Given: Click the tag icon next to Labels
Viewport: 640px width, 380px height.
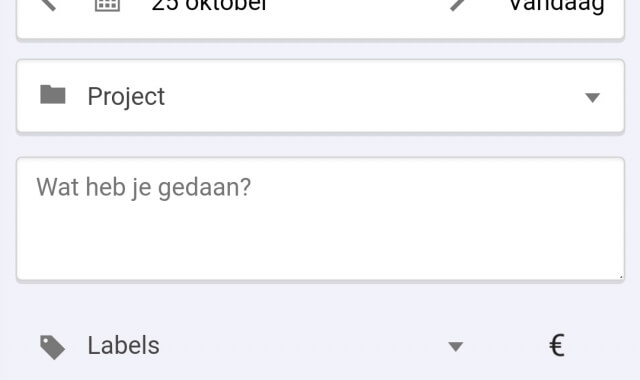Looking at the screenshot, I should pos(52,347).
